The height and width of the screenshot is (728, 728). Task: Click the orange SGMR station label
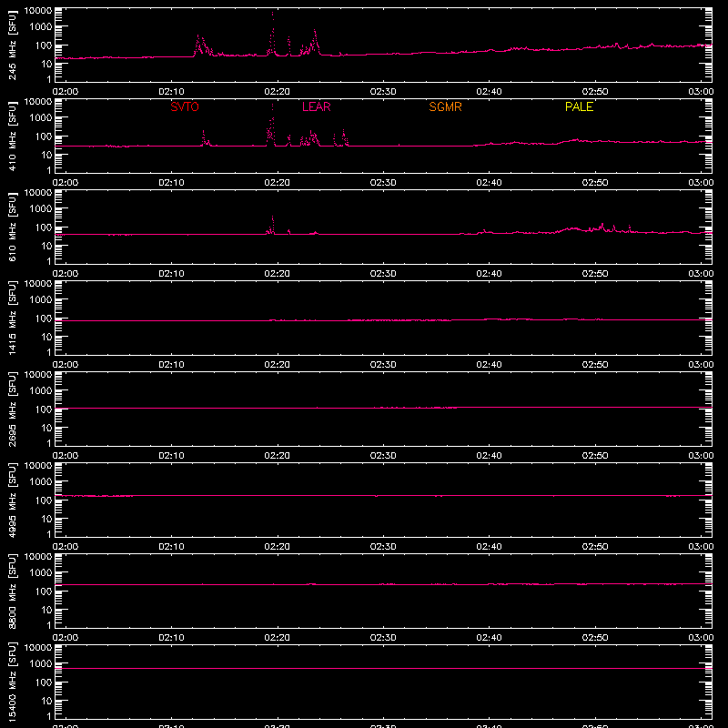pos(445,106)
